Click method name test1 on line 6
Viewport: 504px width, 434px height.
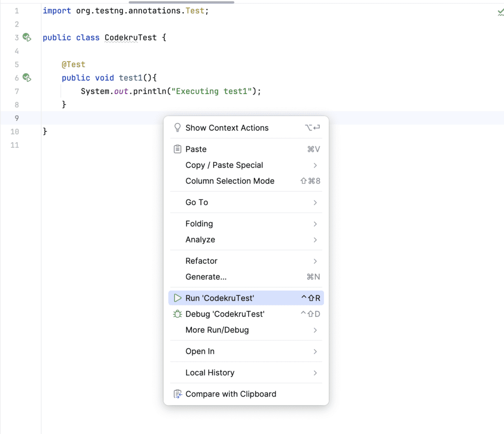coord(130,78)
